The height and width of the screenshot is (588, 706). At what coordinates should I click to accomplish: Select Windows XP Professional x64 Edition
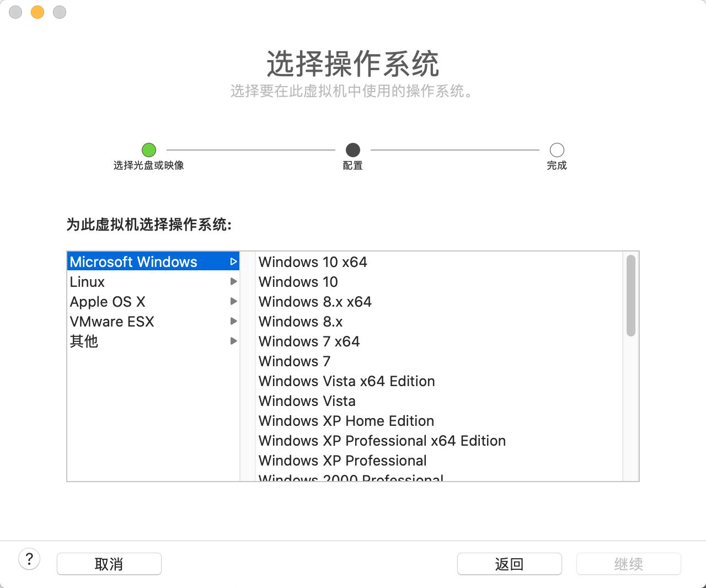(x=382, y=440)
